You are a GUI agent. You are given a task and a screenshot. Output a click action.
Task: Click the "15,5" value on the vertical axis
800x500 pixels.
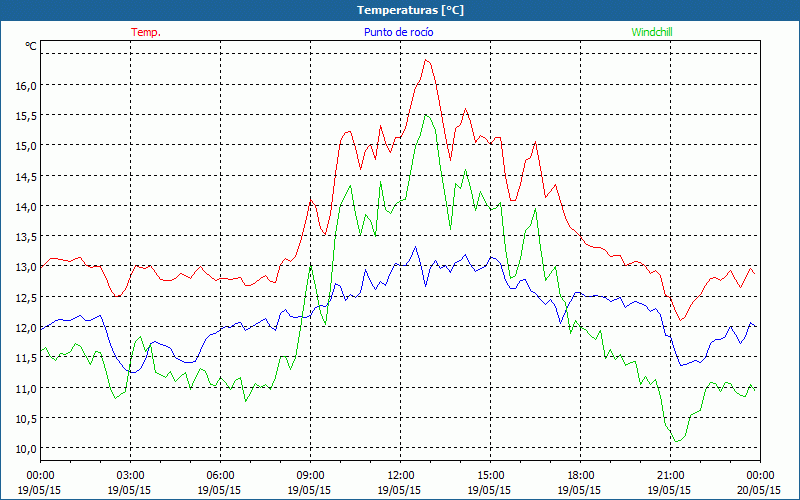(x=26, y=116)
